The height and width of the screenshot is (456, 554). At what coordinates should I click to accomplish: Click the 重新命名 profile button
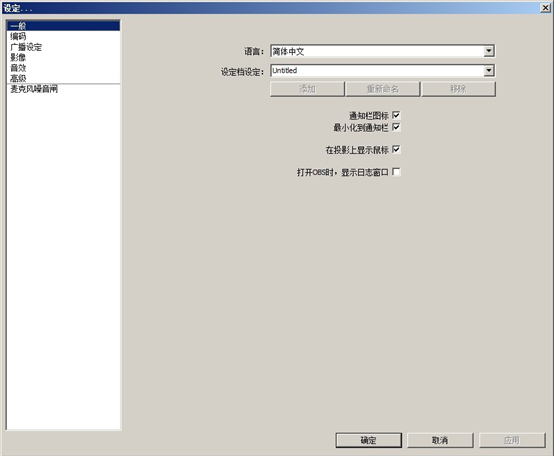pos(383,89)
